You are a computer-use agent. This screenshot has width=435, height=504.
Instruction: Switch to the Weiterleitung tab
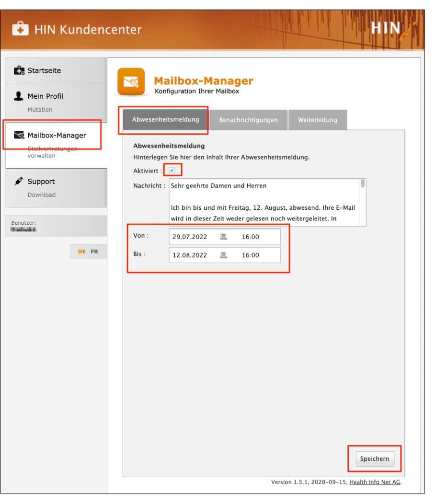pyautogui.click(x=317, y=120)
